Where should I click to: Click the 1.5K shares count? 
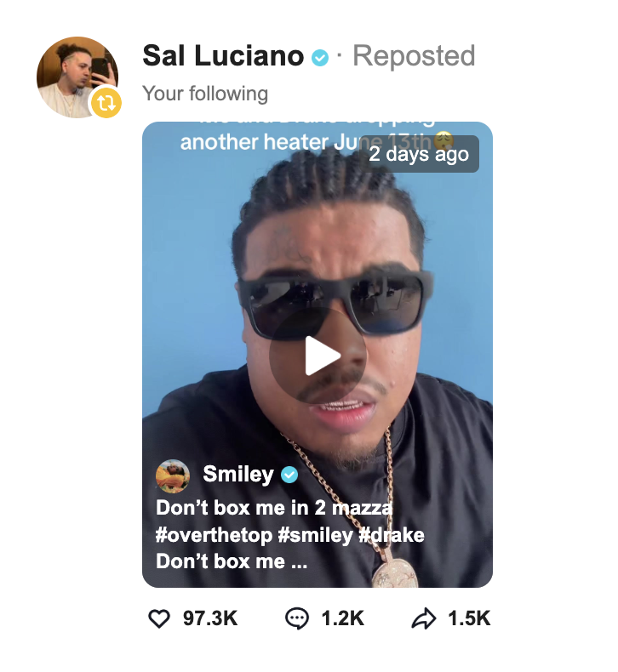pyautogui.click(x=469, y=618)
